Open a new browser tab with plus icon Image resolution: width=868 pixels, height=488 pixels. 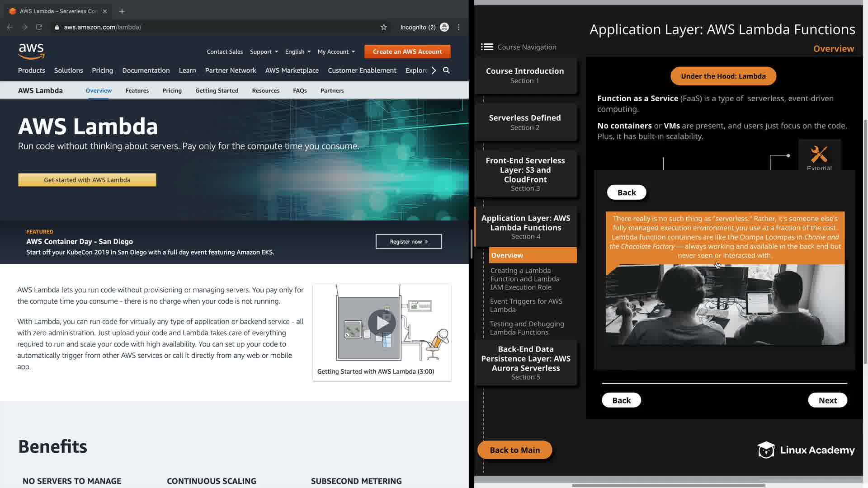click(122, 11)
